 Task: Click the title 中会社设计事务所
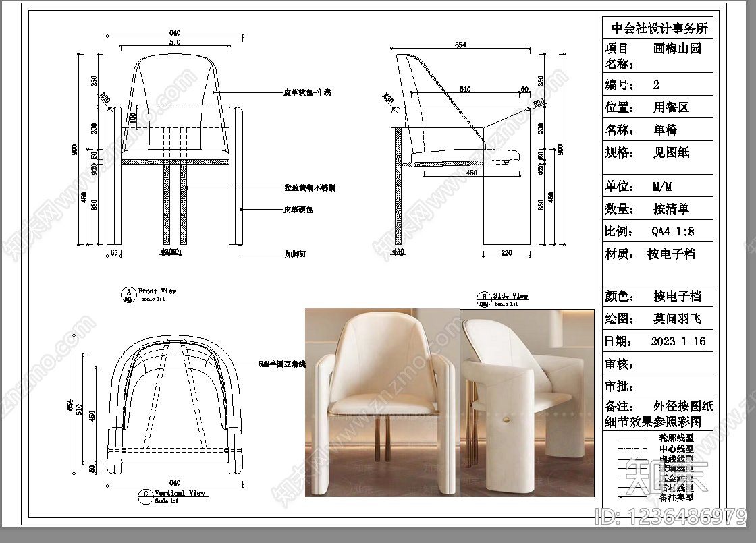point(659,28)
